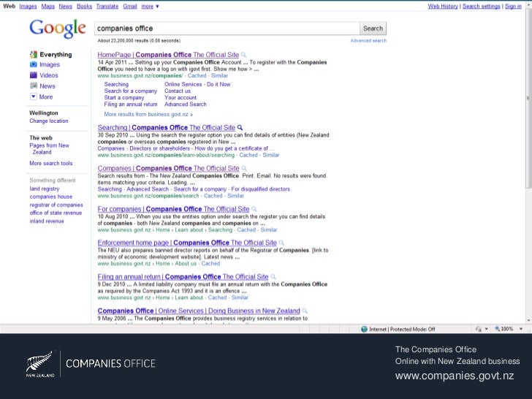Open Maps in top navigation bar
Screen dimensions: 532x399
pos(47,6)
